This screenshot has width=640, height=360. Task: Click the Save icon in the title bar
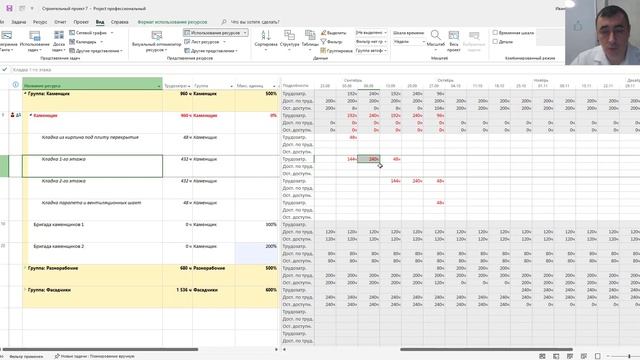[9, 8]
